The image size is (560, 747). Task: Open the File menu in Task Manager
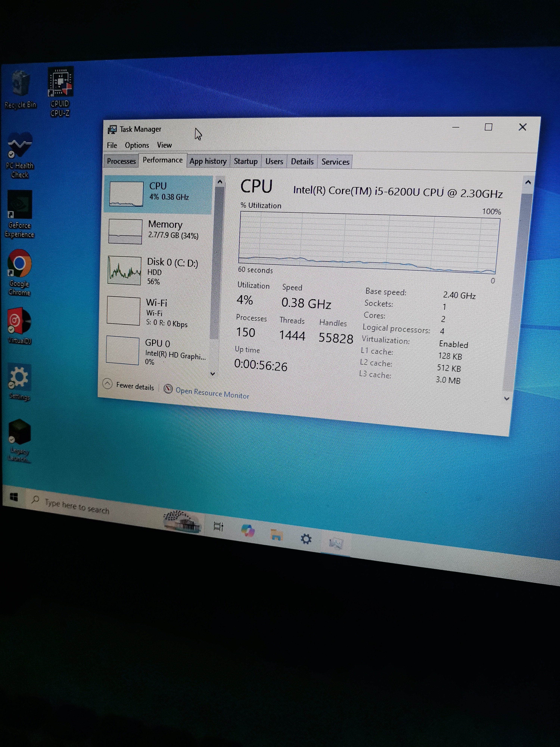[112, 145]
